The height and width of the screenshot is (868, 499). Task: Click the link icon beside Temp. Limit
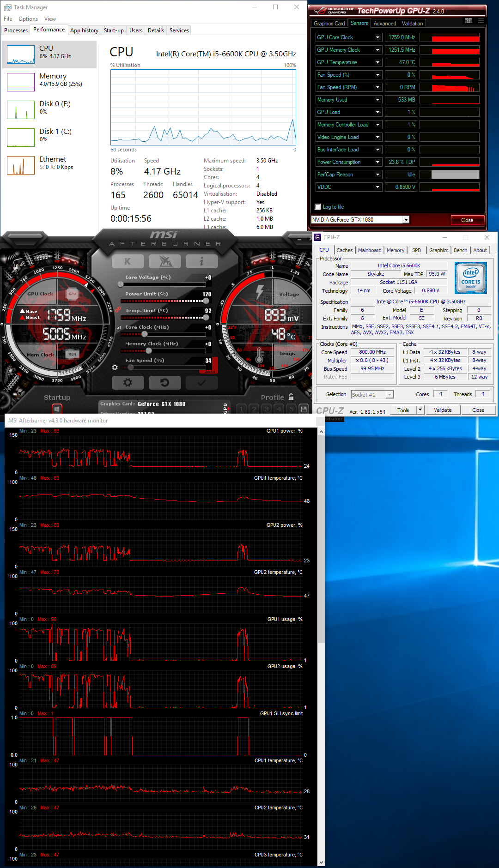(118, 310)
